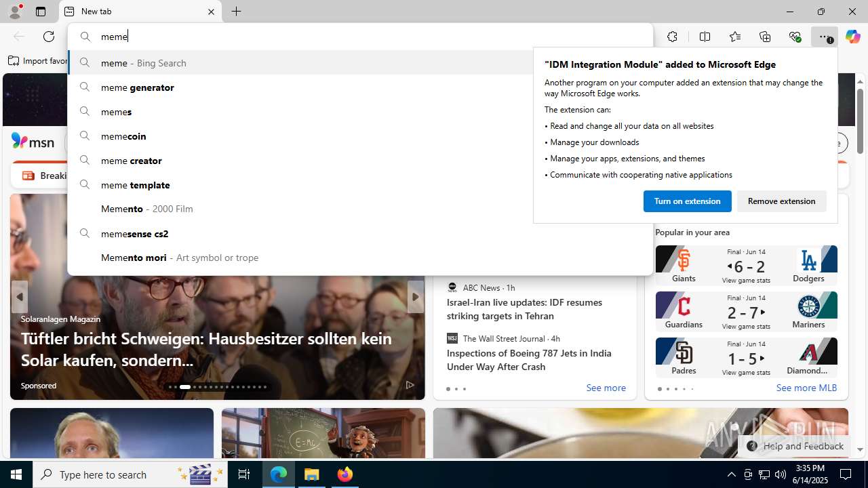Open Israel-Iran live updates headline
868x488 pixels.
(524, 309)
